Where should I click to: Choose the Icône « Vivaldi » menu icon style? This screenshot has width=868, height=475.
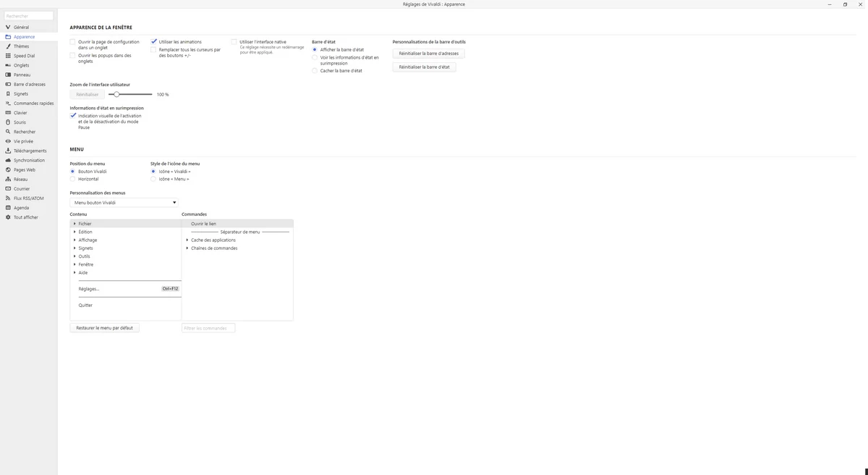(153, 172)
